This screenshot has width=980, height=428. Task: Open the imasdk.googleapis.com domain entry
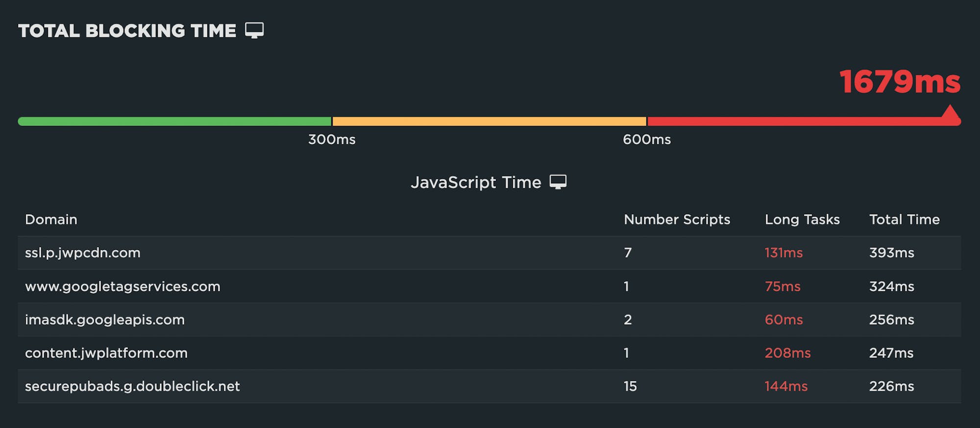tap(105, 320)
